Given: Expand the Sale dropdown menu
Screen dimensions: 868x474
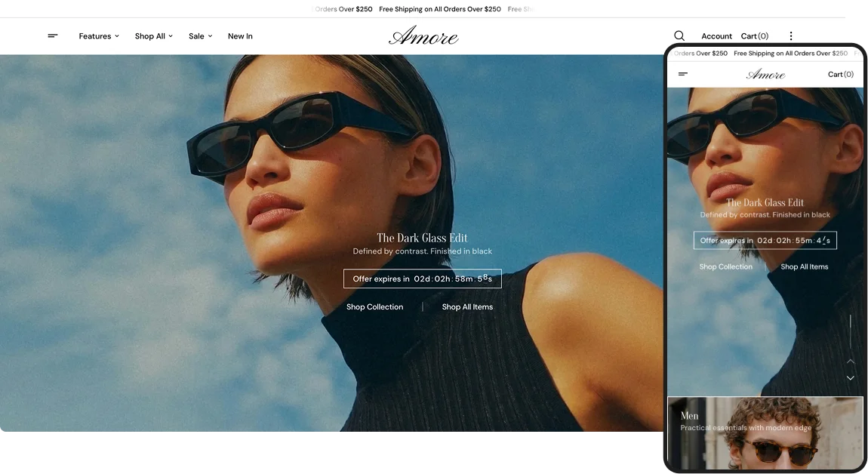Looking at the screenshot, I should [x=200, y=36].
